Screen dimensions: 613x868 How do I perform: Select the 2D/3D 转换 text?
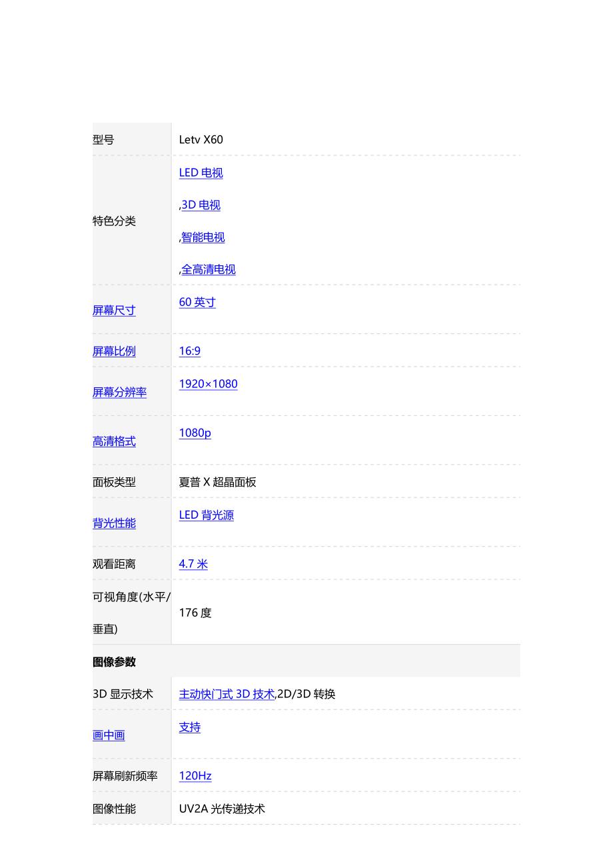(306, 695)
